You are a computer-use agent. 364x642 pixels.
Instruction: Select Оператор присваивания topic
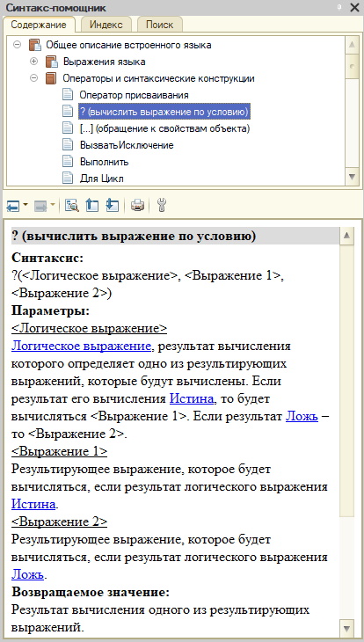point(134,95)
